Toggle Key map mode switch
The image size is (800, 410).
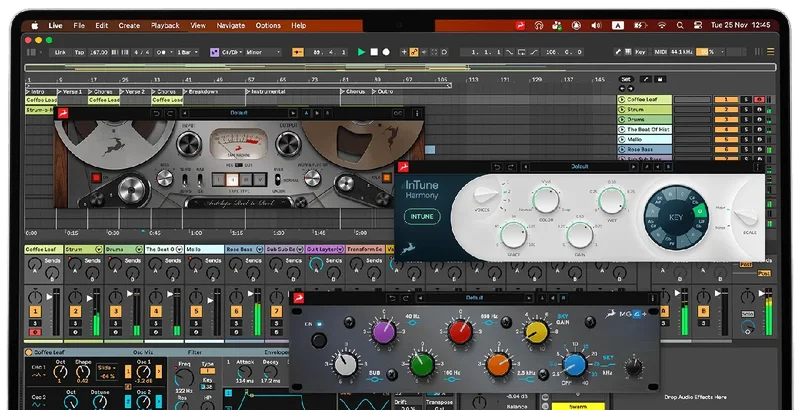(640, 52)
